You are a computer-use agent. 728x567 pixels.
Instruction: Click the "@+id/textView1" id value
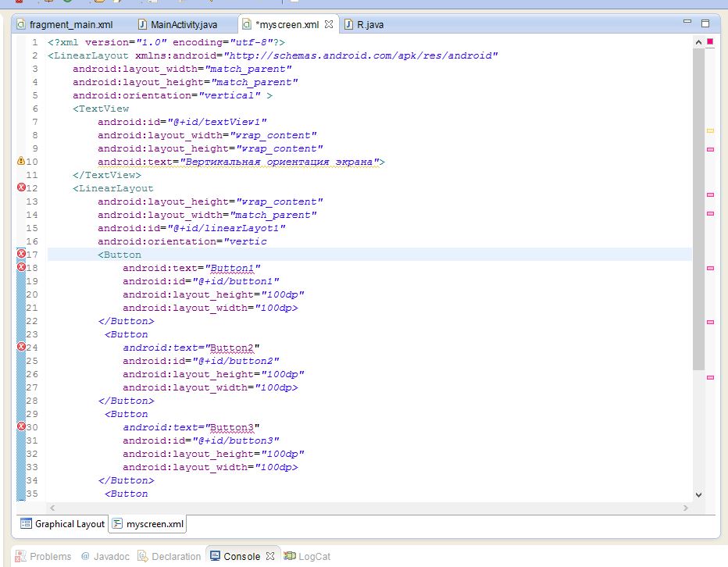(x=217, y=122)
